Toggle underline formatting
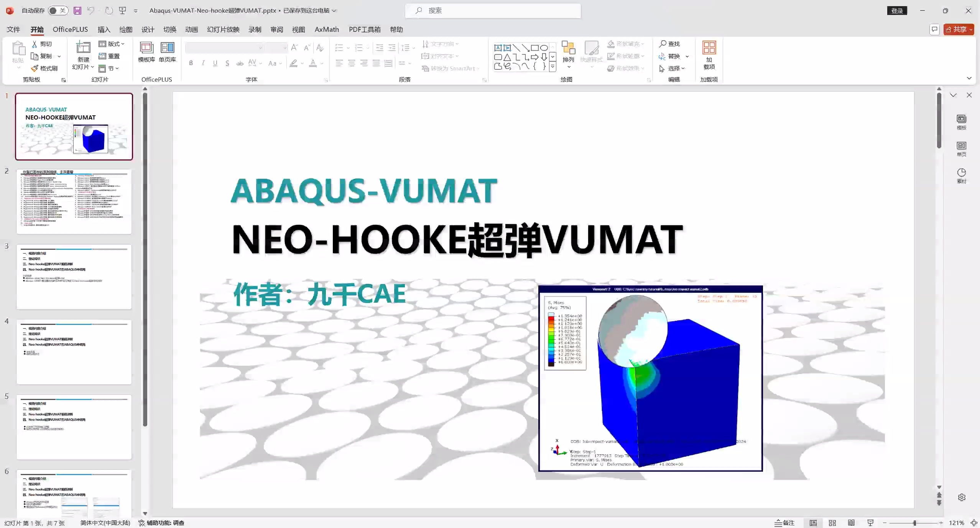Viewport: 980px width, 528px height. 215,63
